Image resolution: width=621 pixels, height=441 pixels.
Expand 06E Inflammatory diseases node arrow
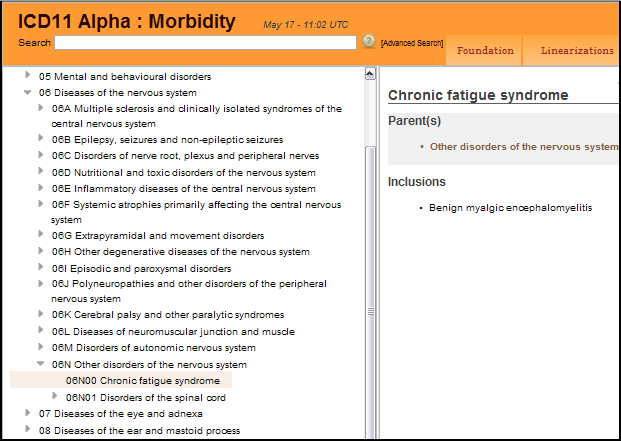click(41, 187)
